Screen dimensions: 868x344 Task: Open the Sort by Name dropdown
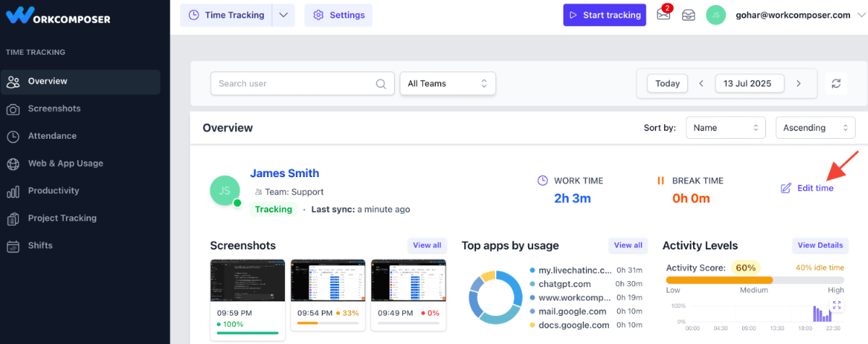point(726,128)
